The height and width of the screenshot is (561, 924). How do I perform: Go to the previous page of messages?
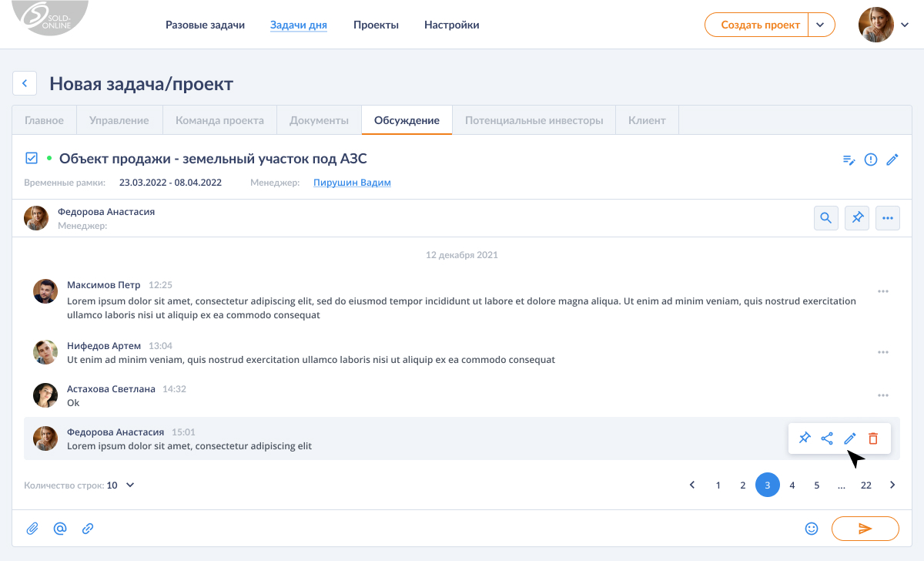[x=692, y=485]
